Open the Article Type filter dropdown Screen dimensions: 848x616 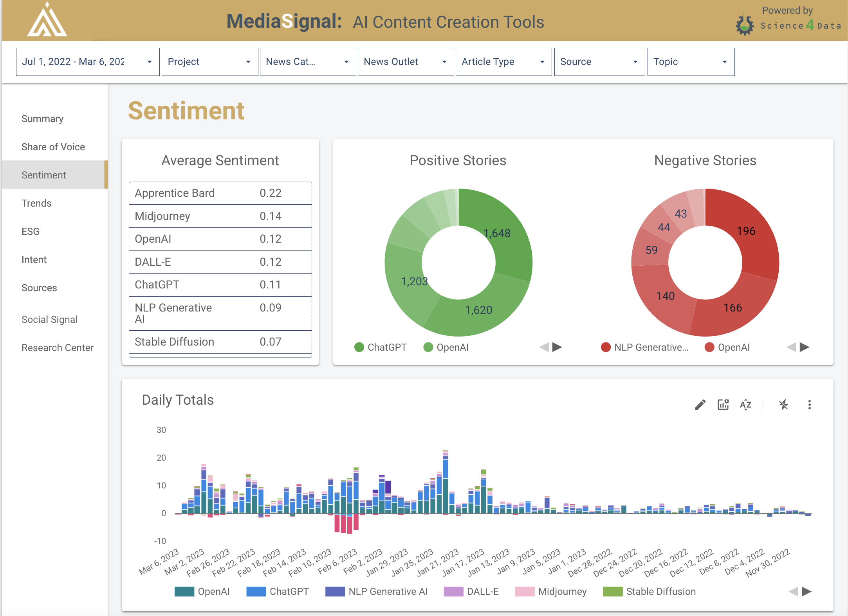(x=504, y=62)
